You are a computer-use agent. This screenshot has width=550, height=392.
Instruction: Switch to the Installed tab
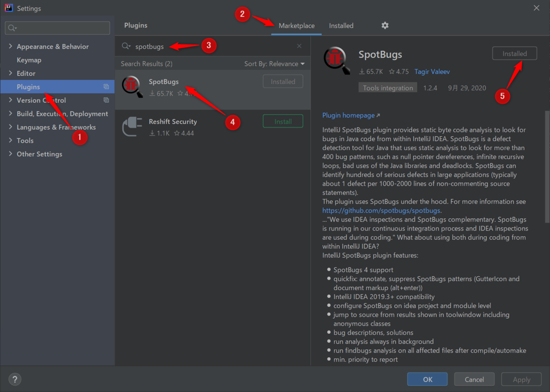point(341,26)
